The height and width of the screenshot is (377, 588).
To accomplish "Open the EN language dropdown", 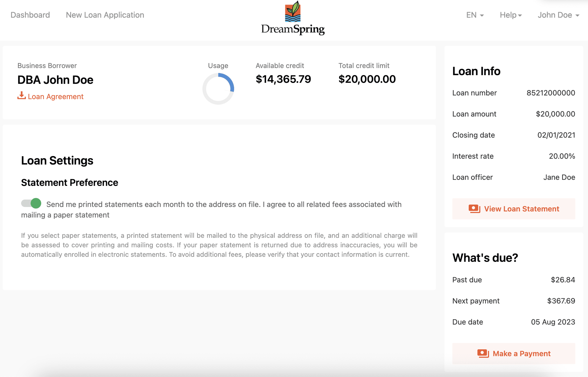I will click(474, 15).
